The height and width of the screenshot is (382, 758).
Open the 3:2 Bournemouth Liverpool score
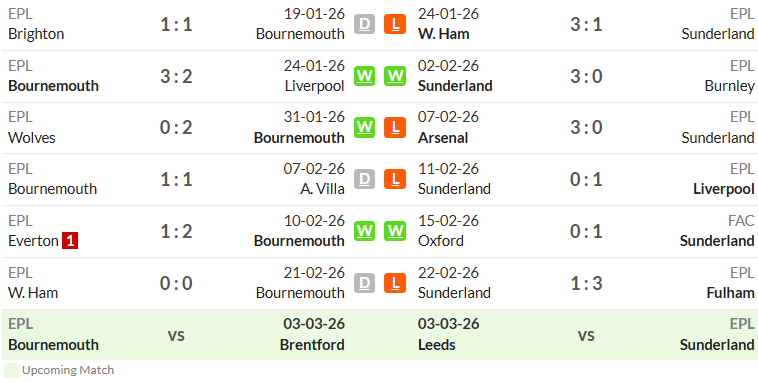176,76
